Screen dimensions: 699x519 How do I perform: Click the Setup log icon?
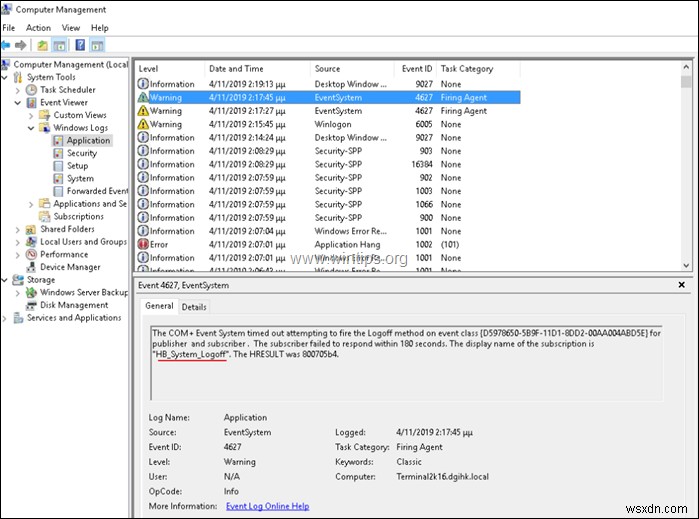(58, 166)
